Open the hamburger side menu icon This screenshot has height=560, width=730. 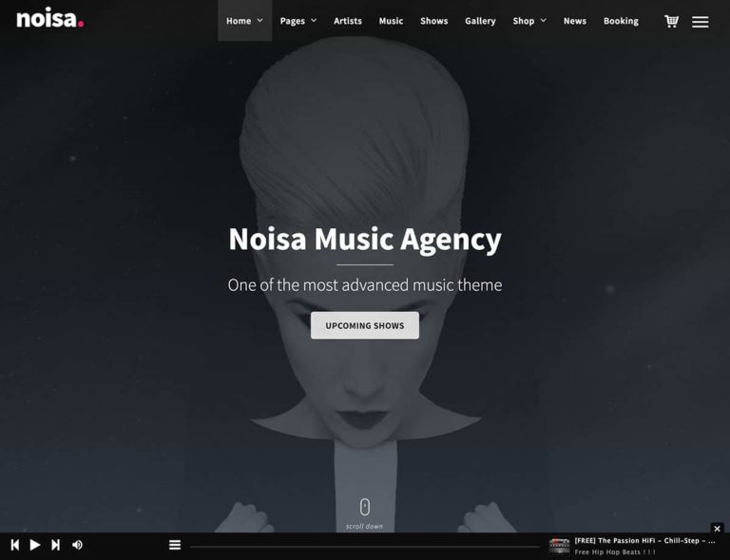(x=700, y=22)
